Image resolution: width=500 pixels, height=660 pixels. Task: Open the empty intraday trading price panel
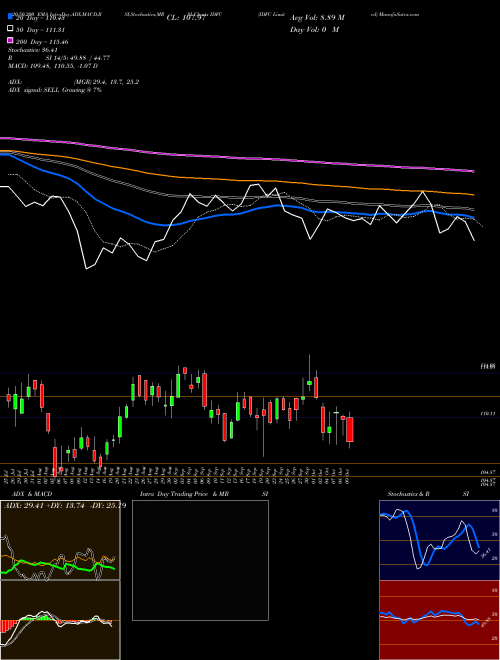[x=200, y=560]
